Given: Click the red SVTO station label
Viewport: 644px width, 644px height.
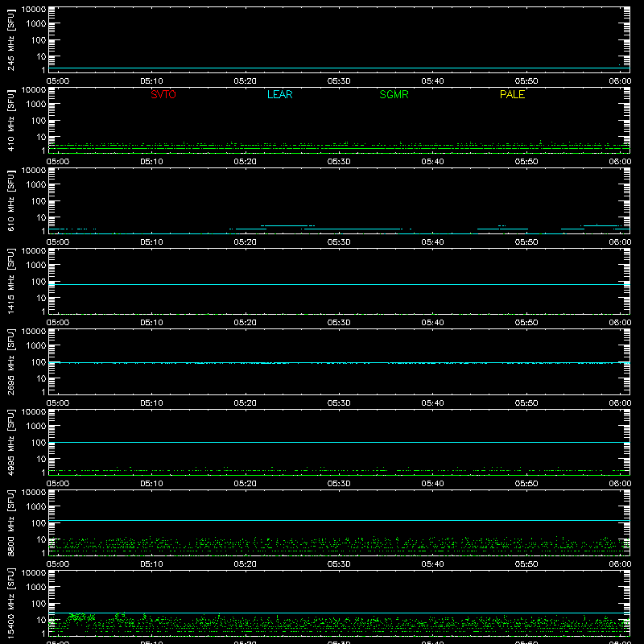Looking at the screenshot, I should (163, 94).
